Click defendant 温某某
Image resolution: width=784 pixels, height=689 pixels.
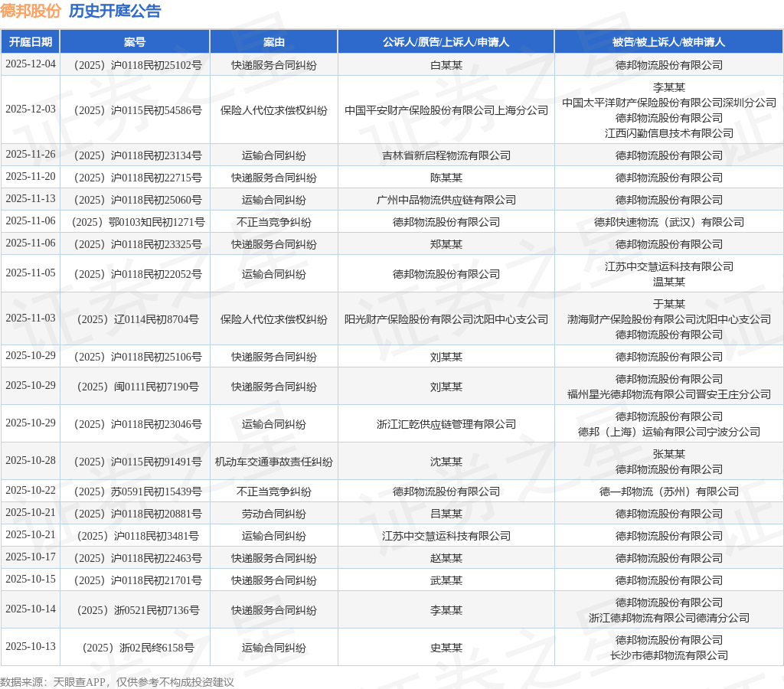[x=669, y=282]
